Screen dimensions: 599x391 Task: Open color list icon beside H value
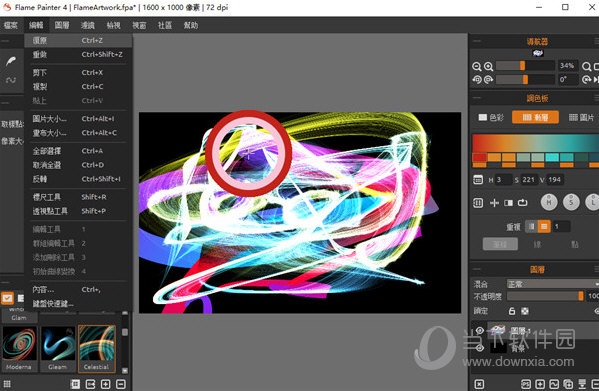(x=478, y=179)
